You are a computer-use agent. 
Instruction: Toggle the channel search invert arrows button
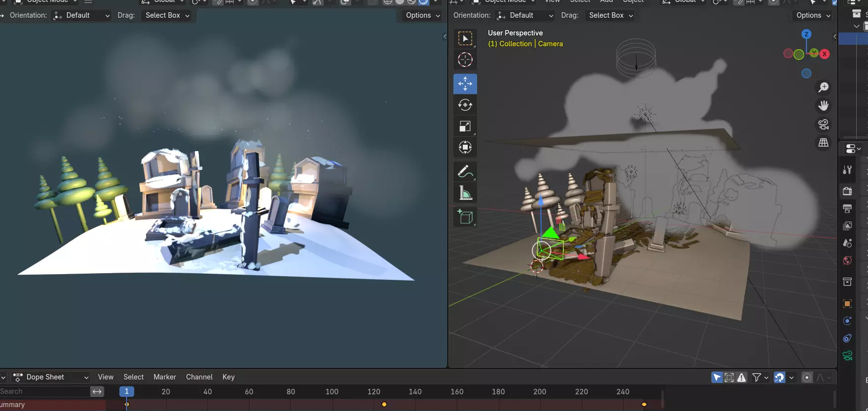click(97, 391)
